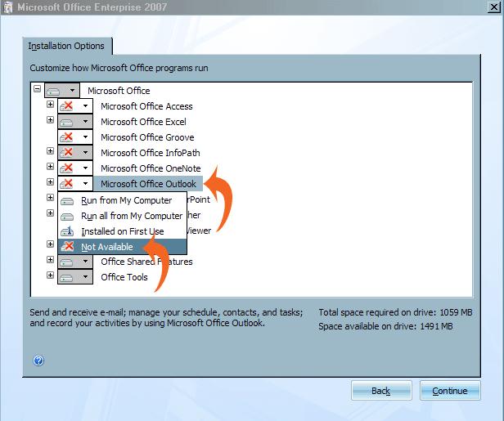The width and height of the screenshot is (504, 421).
Task: Click the drive icon for Microsoft Office root
Action: pyautogui.click(x=53, y=92)
